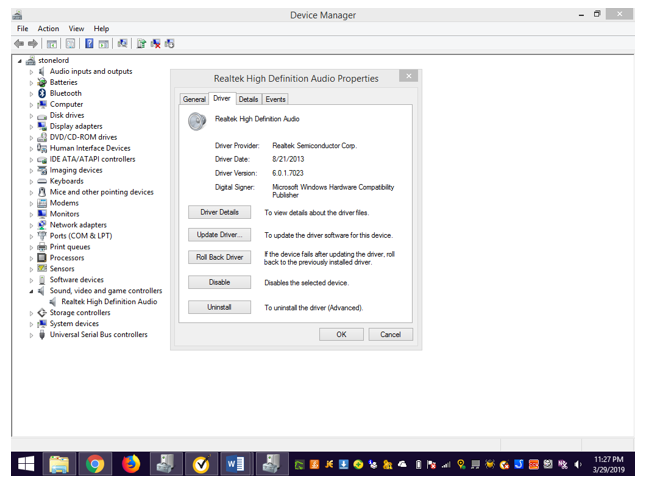Open the Action menu
This screenshot has width=645, height=486.
pyautogui.click(x=48, y=28)
